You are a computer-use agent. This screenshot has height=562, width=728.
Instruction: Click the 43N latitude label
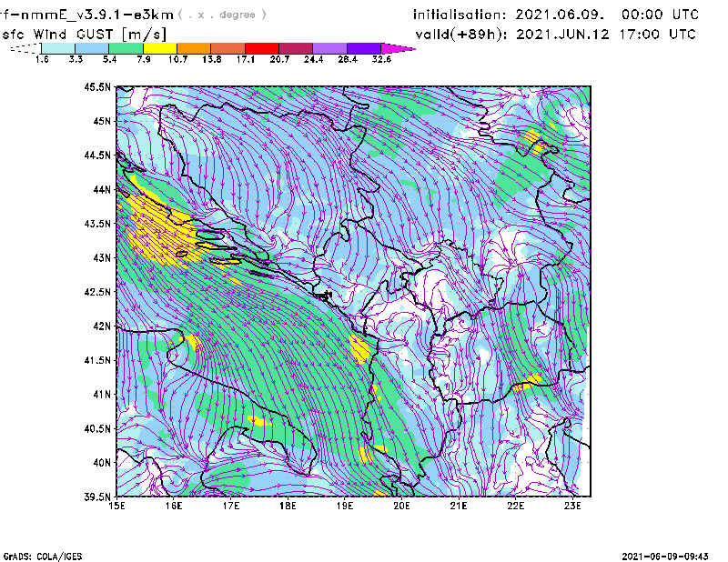coord(102,257)
